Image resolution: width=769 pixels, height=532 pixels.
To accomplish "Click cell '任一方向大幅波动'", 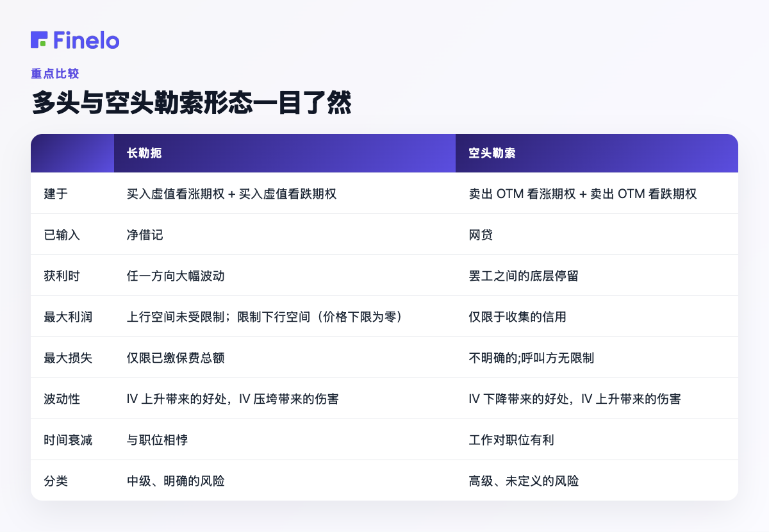I will click(x=176, y=276).
